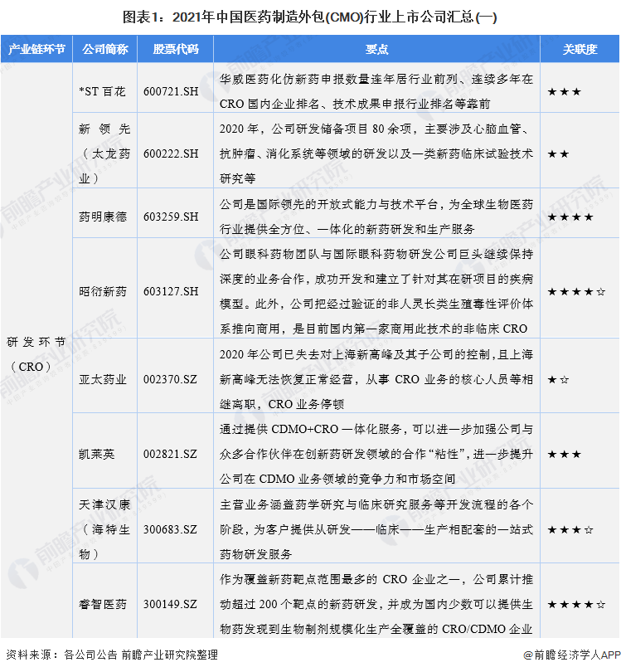Click stock code 600222.SH

(x=171, y=153)
